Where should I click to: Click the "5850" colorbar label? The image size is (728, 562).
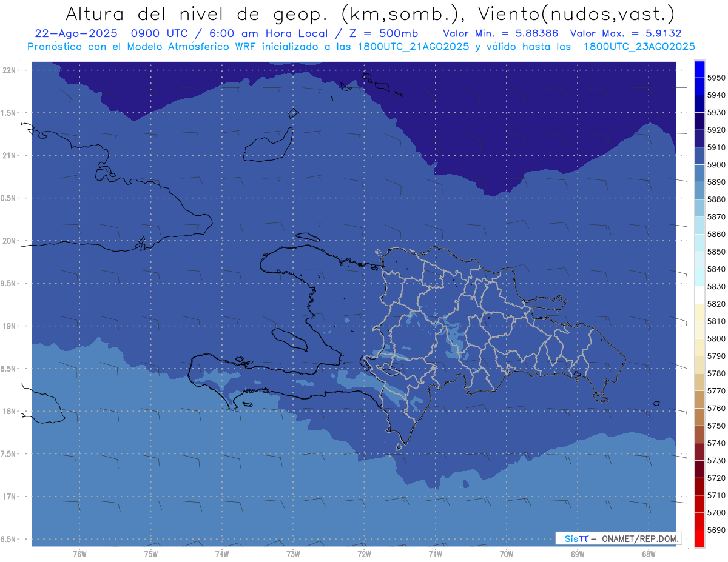tap(716, 252)
